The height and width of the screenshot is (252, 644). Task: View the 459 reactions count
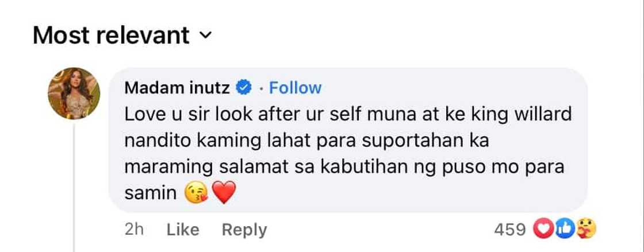[x=511, y=230]
